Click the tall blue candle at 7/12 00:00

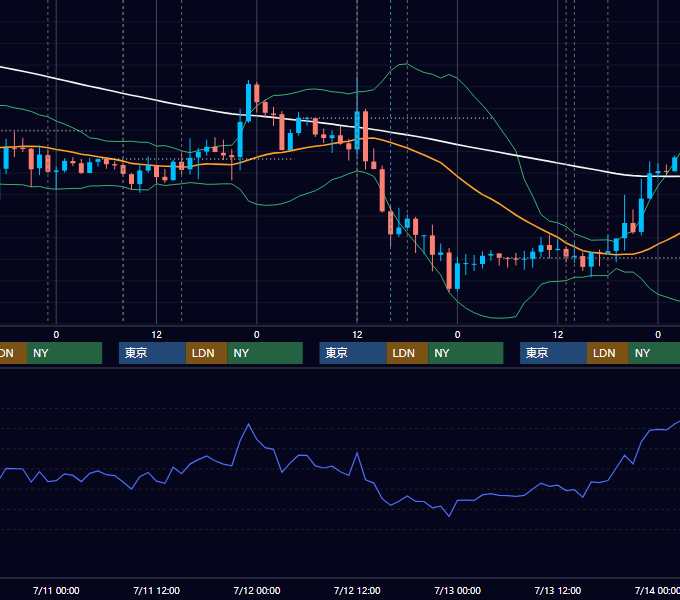pos(248,102)
